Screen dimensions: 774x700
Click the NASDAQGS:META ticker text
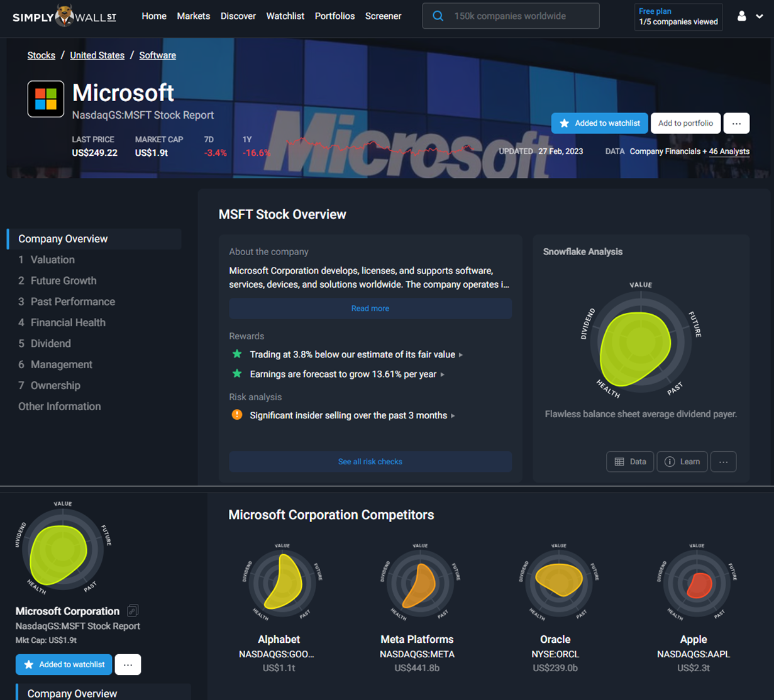pyautogui.click(x=417, y=654)
